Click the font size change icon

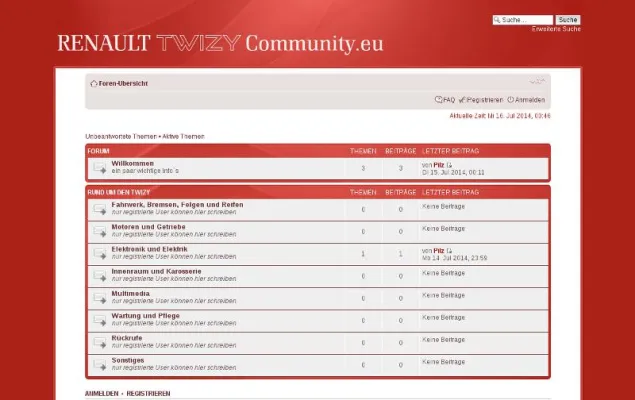[537, 82]
